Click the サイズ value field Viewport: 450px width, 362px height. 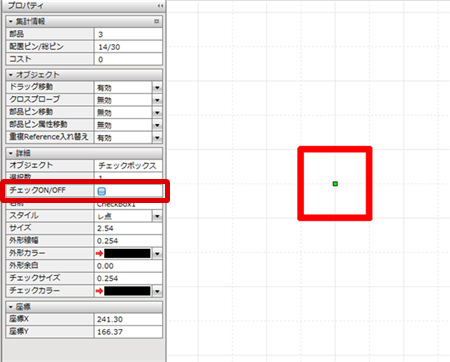point(128,228)
